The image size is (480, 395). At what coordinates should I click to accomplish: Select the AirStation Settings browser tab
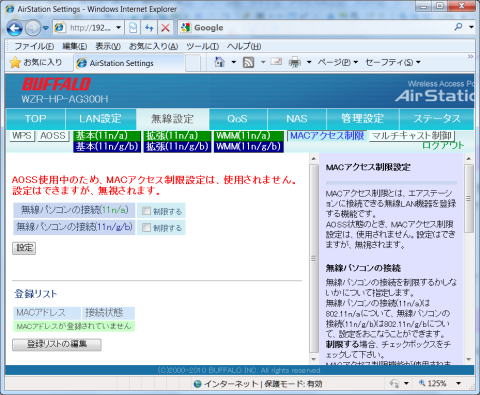(x=128, y=63)
